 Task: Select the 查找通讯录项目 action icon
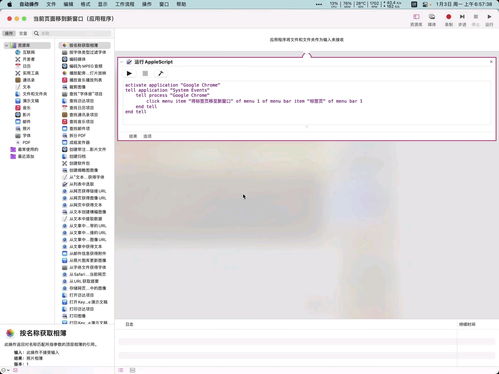(x=65, y=115)
